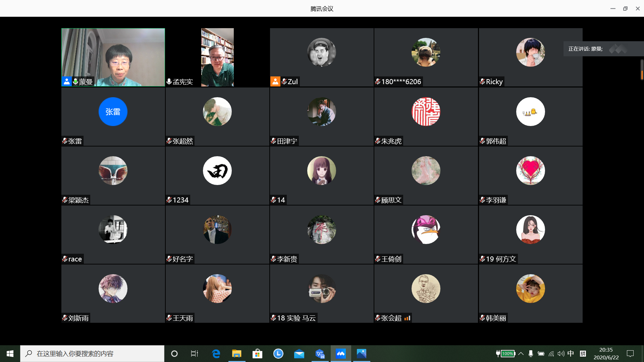Click the muted mic icon beside Ricky
Screen dimensions: 644x362
[482, 81]
